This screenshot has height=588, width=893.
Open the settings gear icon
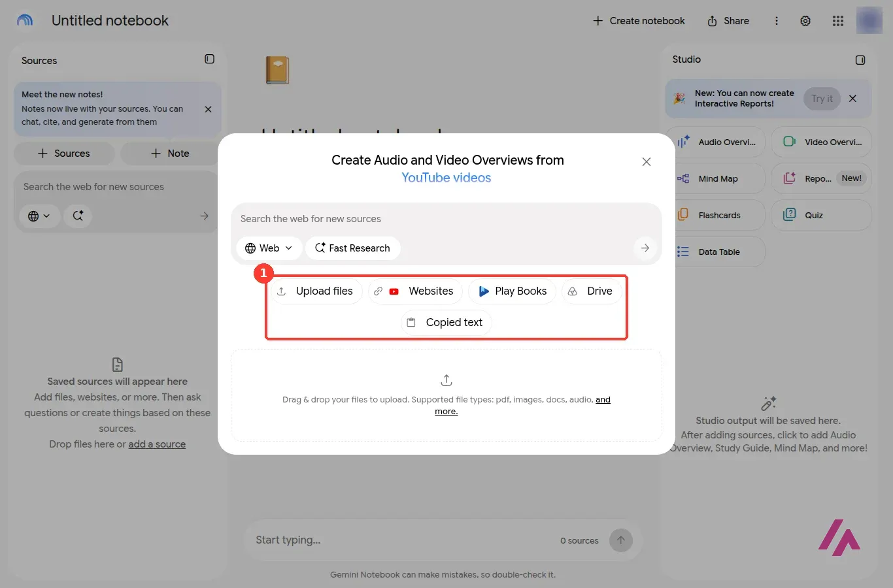pos(805,21)
